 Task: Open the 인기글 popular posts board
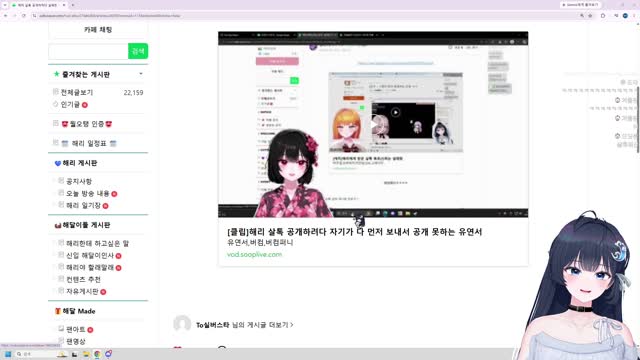click(70, 104)
